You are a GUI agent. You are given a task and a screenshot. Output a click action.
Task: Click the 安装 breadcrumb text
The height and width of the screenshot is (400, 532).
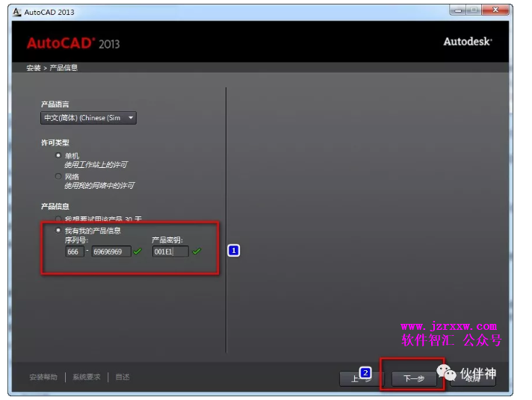(34, 68)
